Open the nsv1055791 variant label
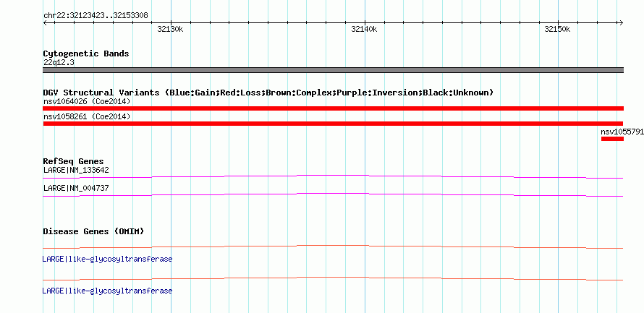The height and width of the screenshot is (313, 644). click(x=622, y=132)
